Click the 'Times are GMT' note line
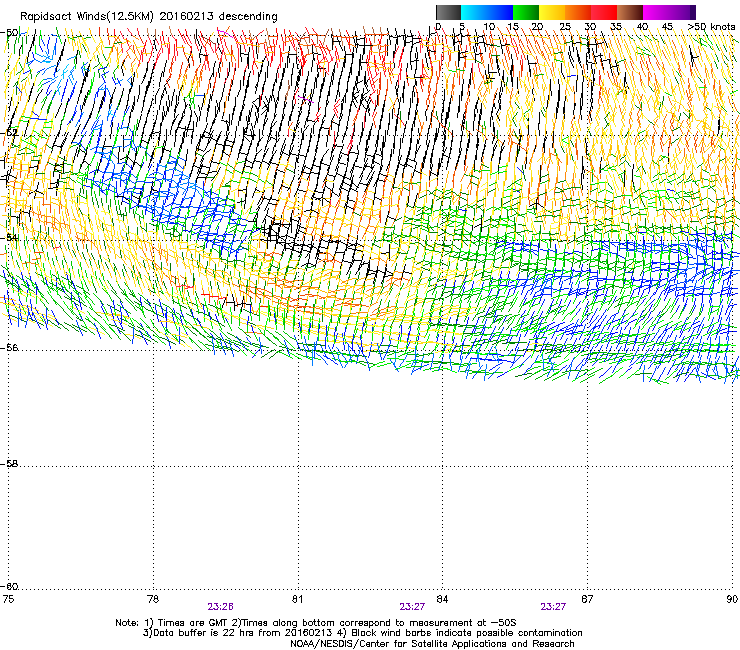 point(316,623)
